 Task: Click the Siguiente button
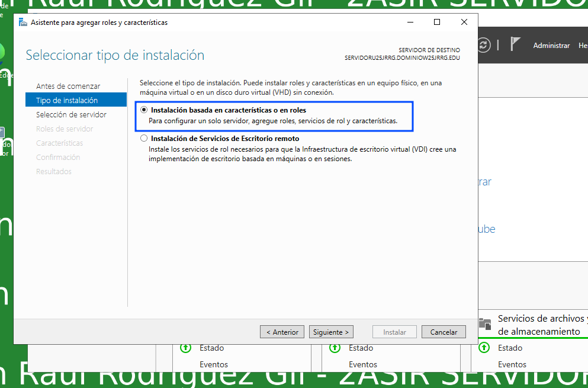[331, 332]
